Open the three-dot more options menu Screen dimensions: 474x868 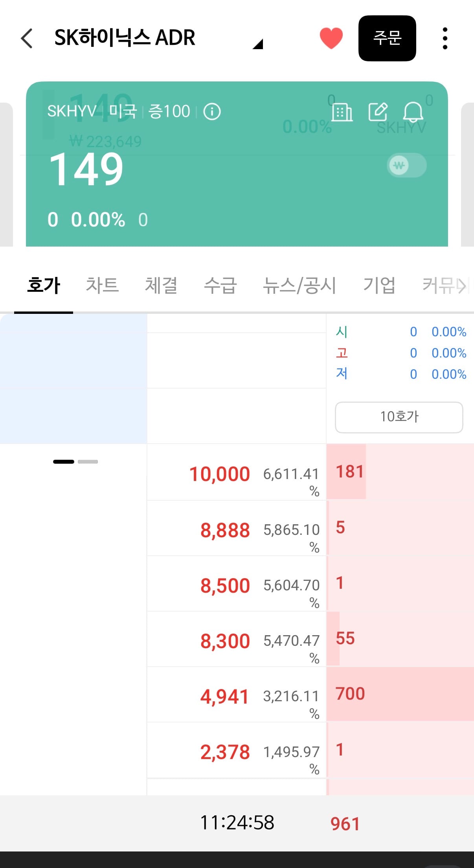445,38
